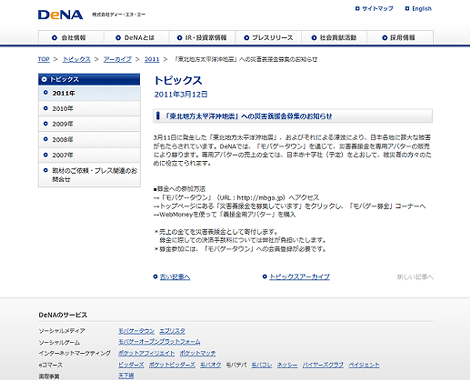
Task: Click the date 2011年3月12日
Action: click(x=181, y=95)
